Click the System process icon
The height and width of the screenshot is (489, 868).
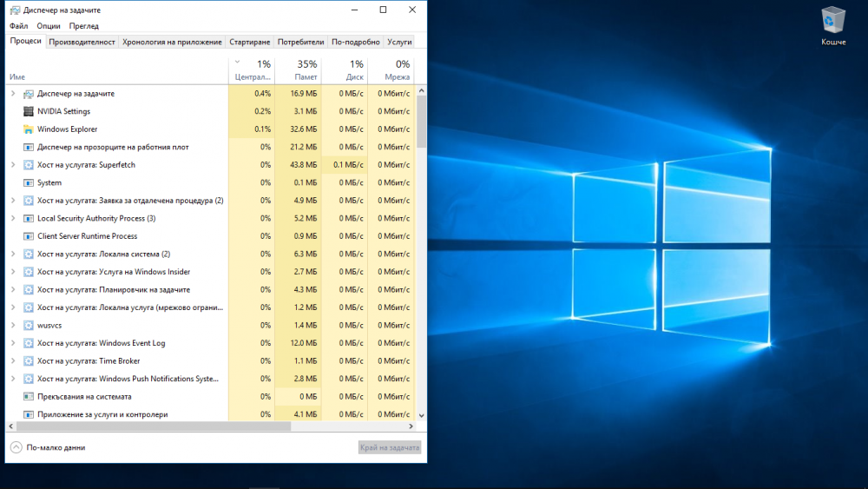point(29,182)
